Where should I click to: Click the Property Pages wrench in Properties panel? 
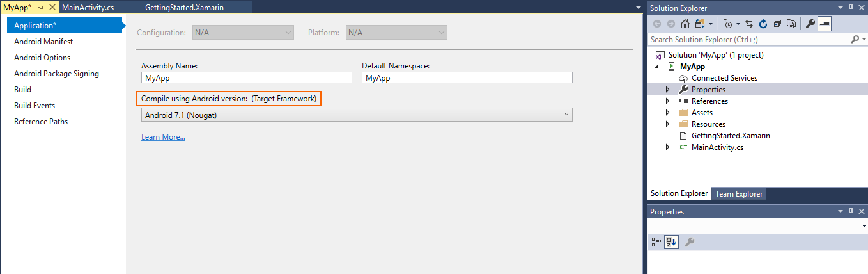[x=689, y=242]
